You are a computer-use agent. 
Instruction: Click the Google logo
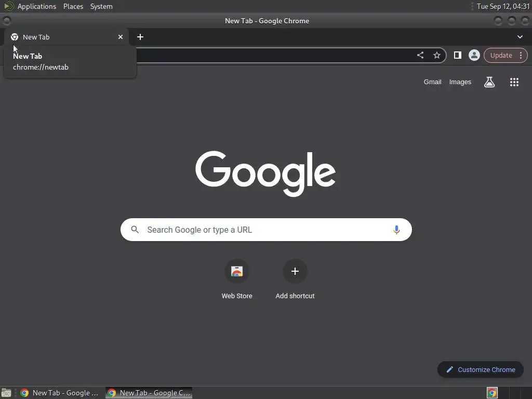click(x=265, y=174)
